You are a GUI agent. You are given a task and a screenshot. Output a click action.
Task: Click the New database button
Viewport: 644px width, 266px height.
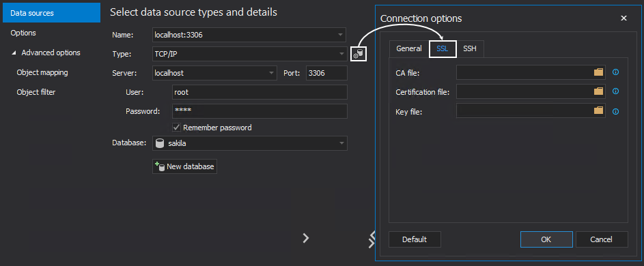pyautogui.click(x=184, y=166)
